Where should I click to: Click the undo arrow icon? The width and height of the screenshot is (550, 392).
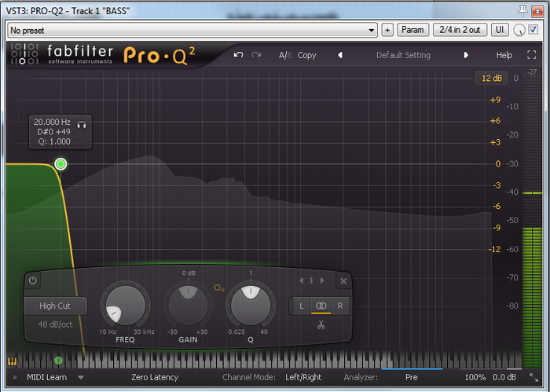[x=239, y=55]
